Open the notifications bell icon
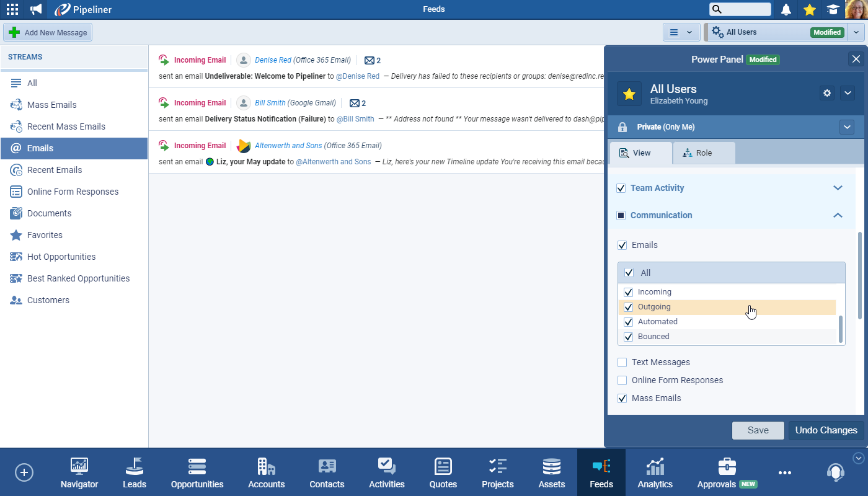 786,9
